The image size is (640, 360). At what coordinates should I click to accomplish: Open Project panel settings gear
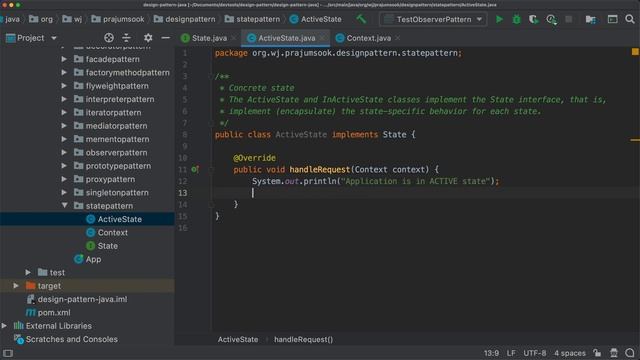click(148, 38)
